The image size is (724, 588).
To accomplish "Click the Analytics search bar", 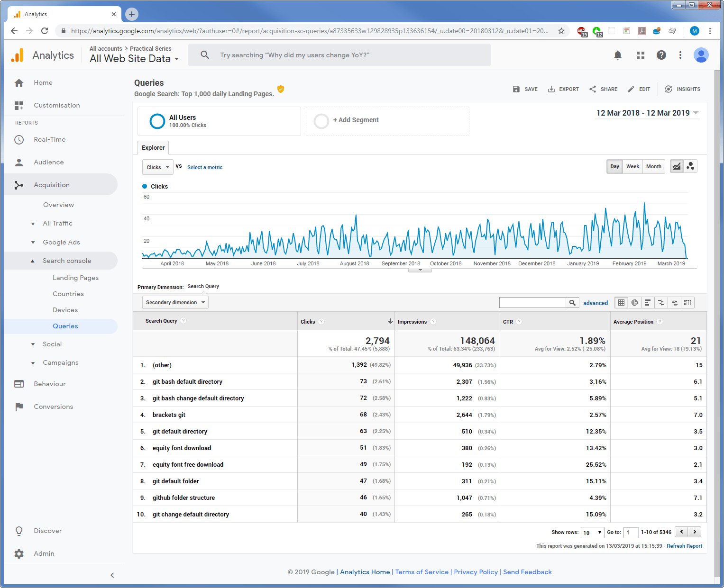I will (x=339, y=55).
